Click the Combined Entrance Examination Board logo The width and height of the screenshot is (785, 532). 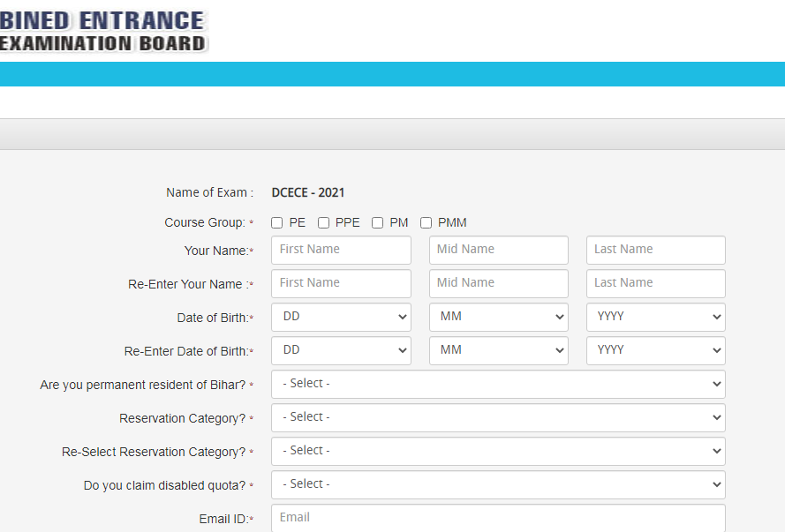tap(102, 31)
